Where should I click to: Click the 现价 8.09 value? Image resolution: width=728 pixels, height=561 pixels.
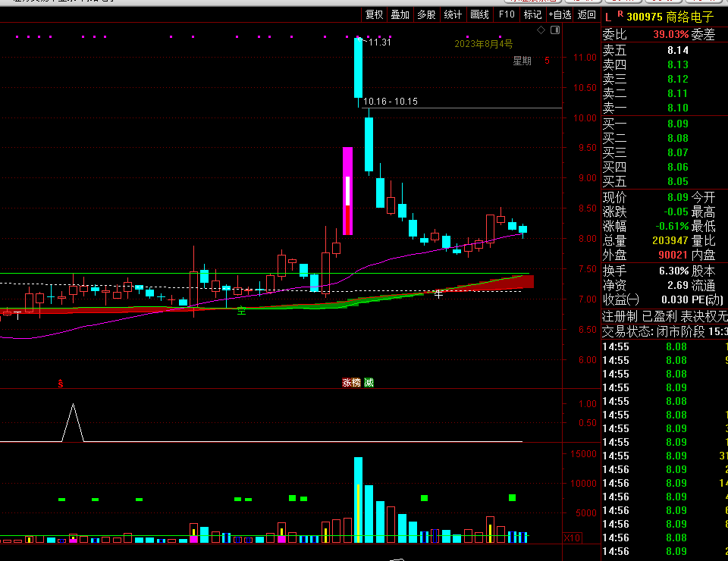pyautogui.click(x=678, y=197)
